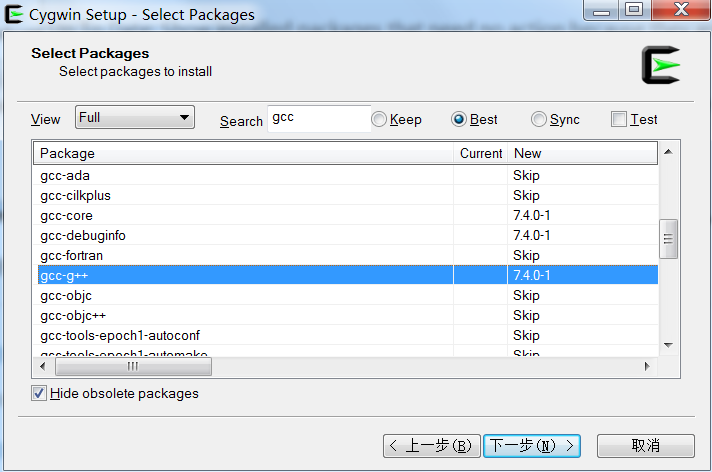This screenshot has height=472, width=712.
Task: Click Skip in the gcc-fortran row
Action: tap(526, 255)
